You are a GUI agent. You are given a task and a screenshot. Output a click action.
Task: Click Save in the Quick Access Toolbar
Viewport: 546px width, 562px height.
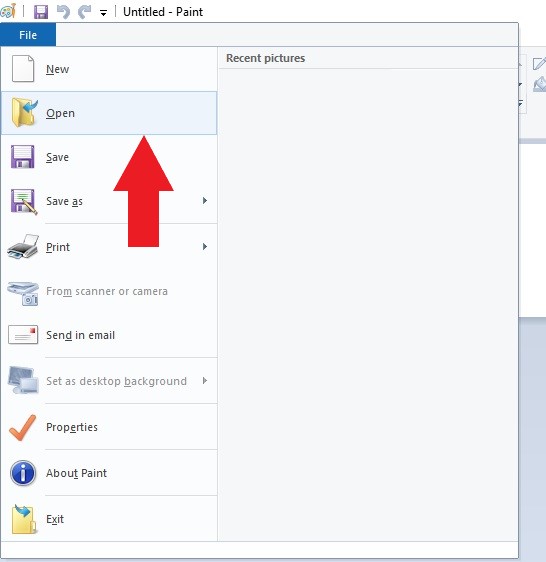point(41,12)
